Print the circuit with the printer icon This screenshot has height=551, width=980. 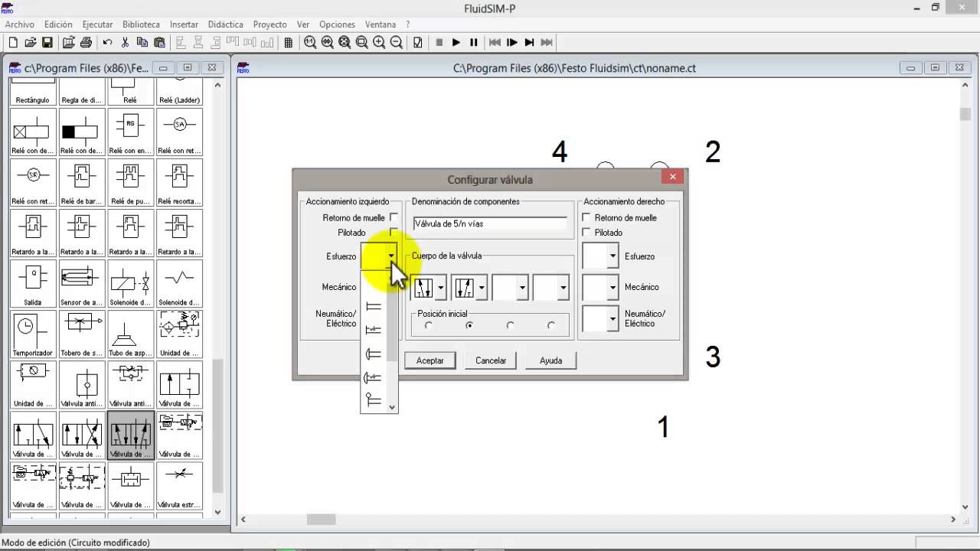[86, 43]
